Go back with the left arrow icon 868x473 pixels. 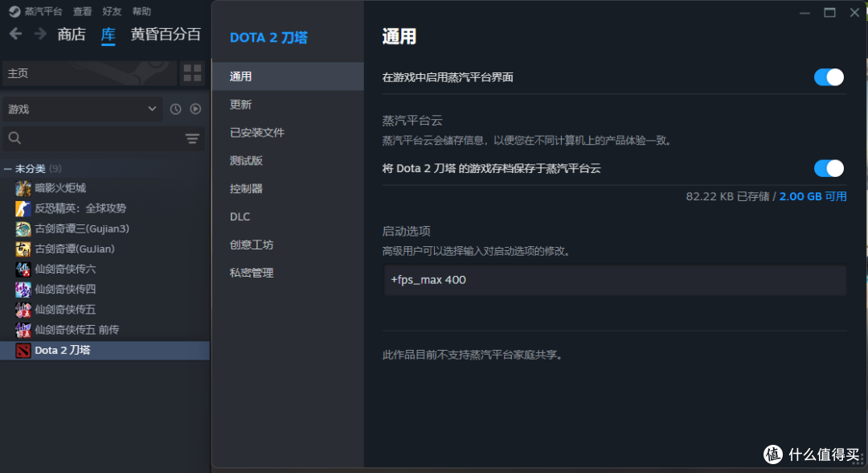15,34
